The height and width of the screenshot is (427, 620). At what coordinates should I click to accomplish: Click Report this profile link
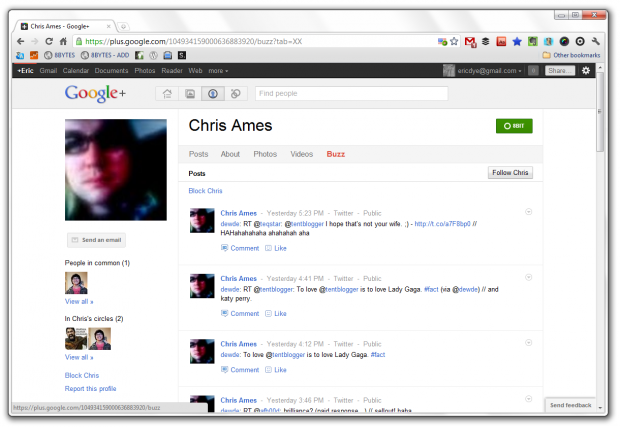91,389
